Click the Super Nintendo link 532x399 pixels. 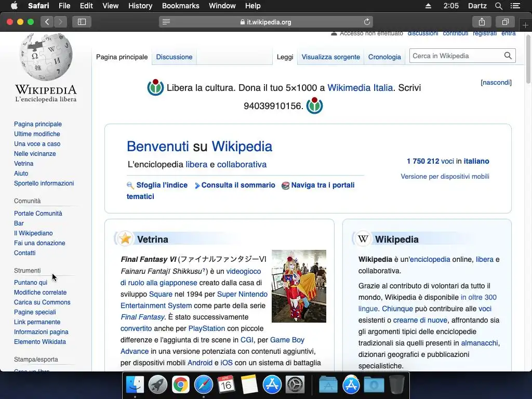coord(242,294)
